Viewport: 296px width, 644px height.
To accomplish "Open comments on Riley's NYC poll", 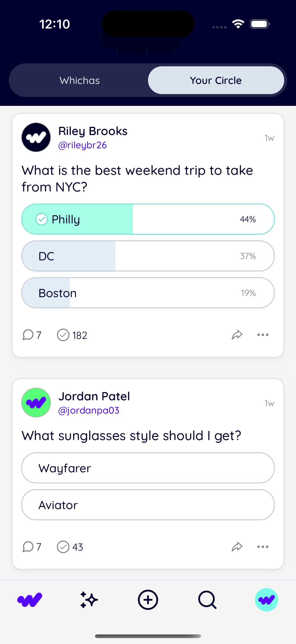I will [31, 335].
